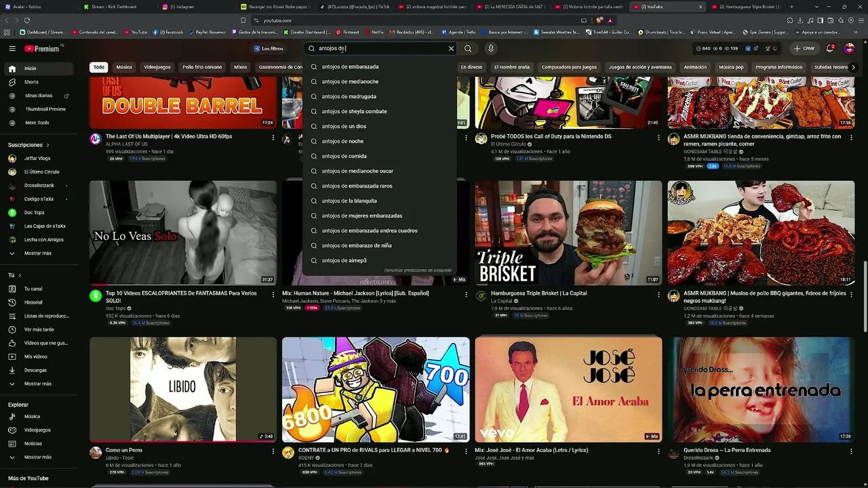Image resolution: width=868 pixels, height=488 pixels.
Task: Open Doc Tops channel avatar under video
Action: point(96,296)
